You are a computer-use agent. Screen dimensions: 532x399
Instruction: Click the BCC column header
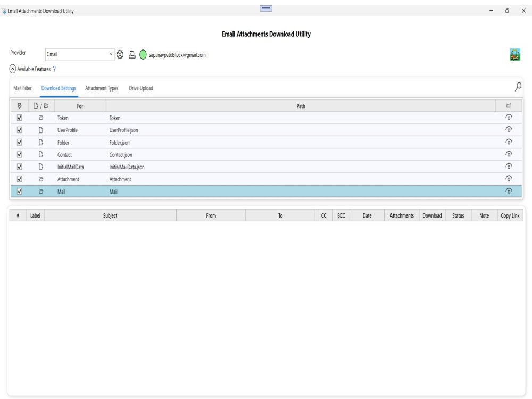[341, 215]
